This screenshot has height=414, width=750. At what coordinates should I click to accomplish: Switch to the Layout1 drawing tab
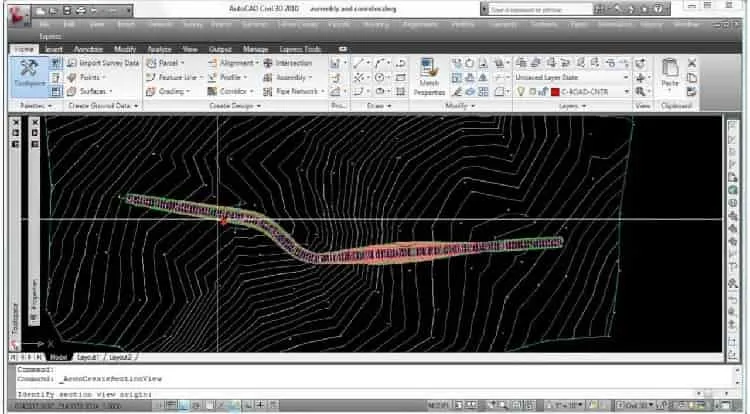(88, 357)
